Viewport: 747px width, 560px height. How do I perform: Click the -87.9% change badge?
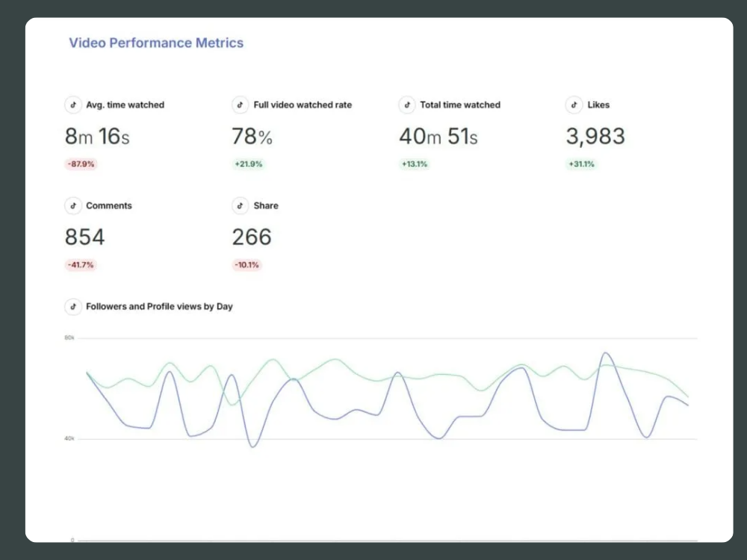tap(81, 164)
